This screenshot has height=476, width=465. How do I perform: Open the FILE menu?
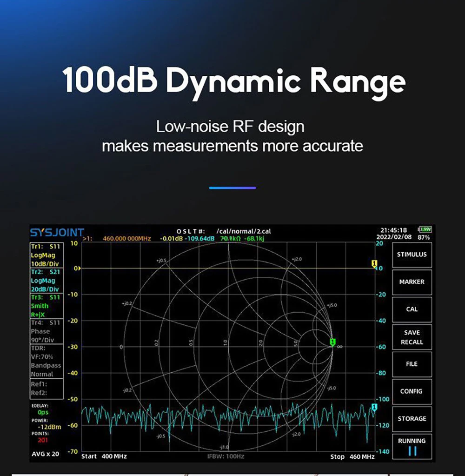click(x=412, y=364)
